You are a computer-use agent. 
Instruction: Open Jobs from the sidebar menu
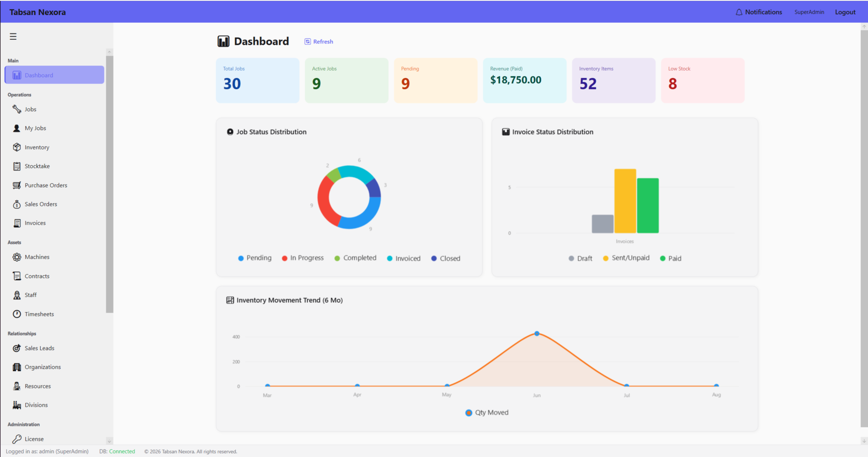[x=54, y=109]
